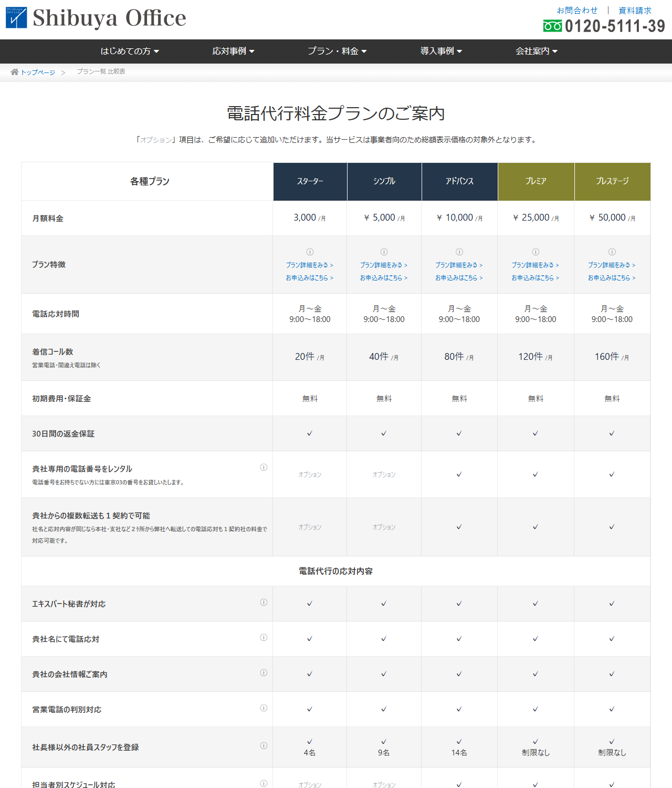Viewport: 672px width, 788px height.
Task: Select the スターター plan header
Action: click(x=310, y=181)
